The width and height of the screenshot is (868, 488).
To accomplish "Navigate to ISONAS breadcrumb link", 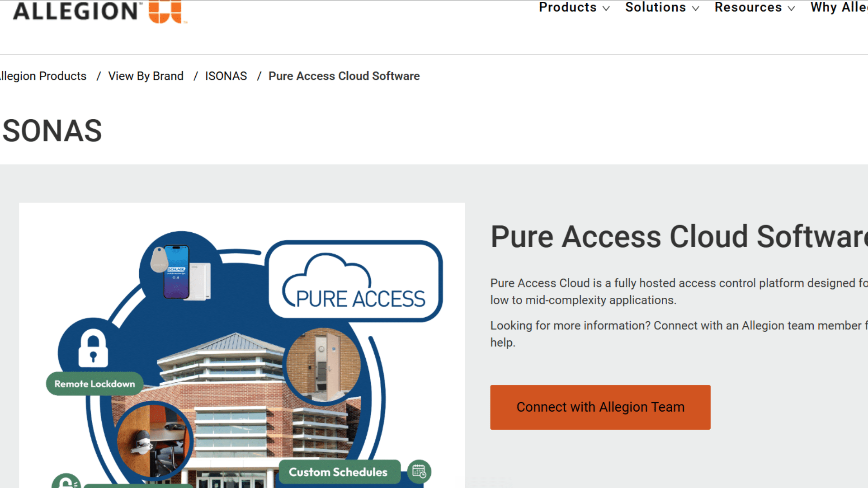I will tap(226, 76).
